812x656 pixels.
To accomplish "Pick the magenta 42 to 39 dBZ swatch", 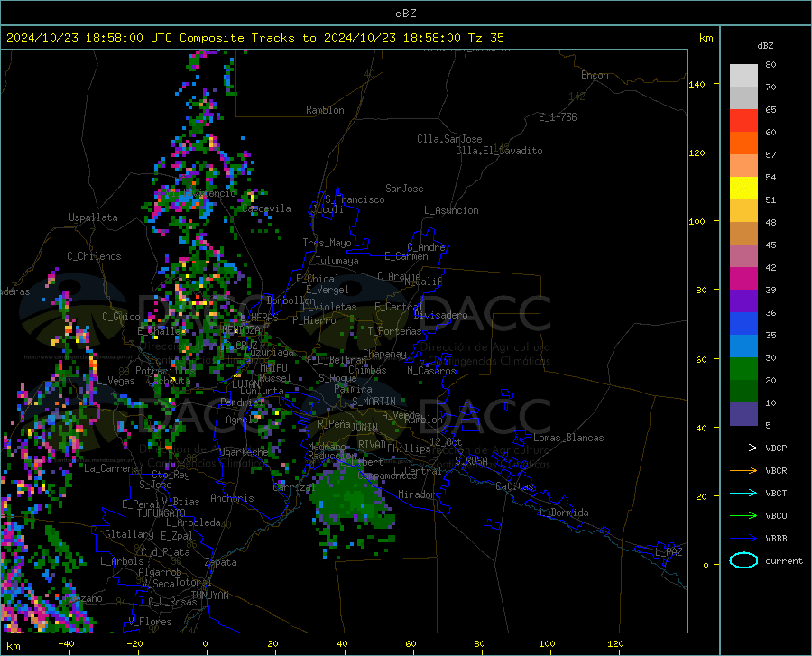I will point(743,279).
